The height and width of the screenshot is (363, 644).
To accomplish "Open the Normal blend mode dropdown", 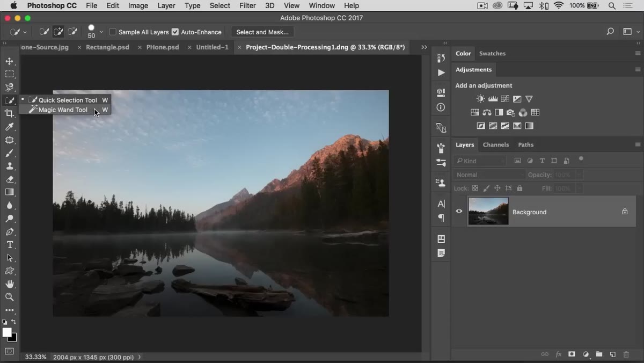I will tap(490, 175).
